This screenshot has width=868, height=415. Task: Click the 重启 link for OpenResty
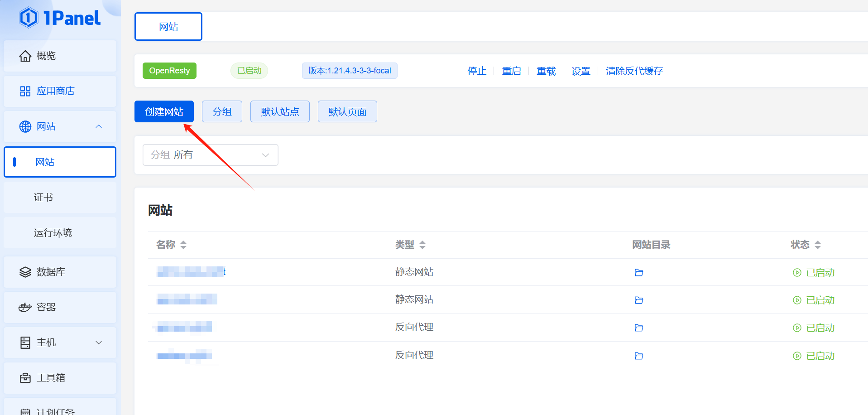coord(512,71)
